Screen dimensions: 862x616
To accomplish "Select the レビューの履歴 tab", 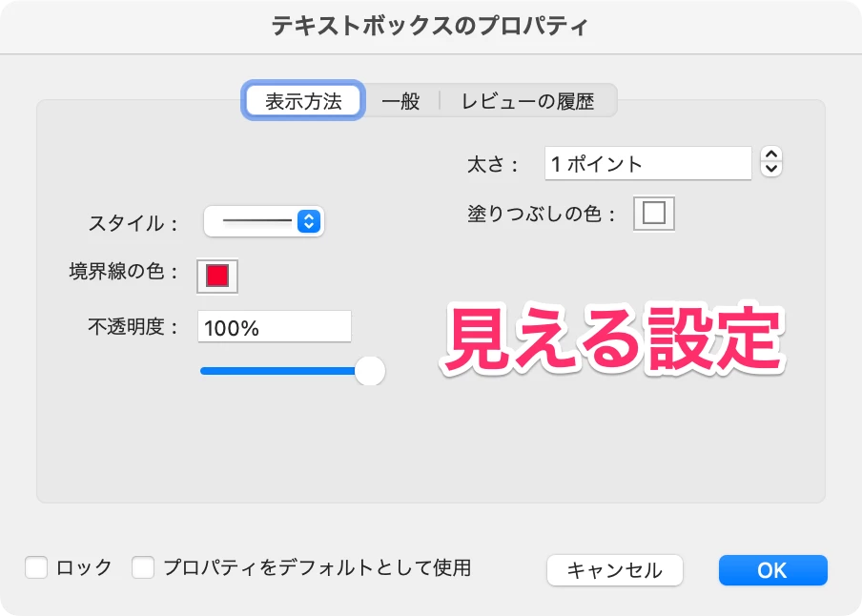I will [527, 101].
